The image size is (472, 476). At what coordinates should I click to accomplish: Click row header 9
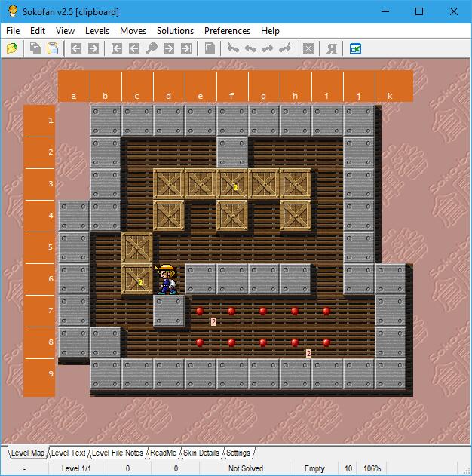[39, 377]
